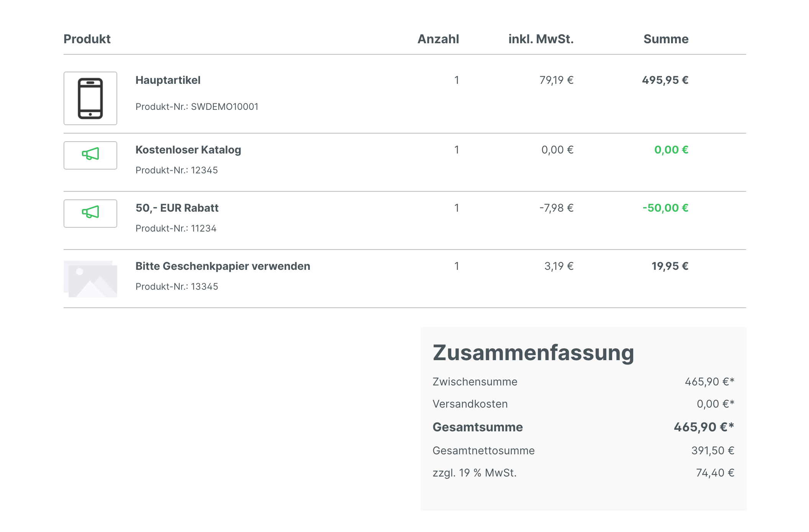The width and height of the screenshot is (809, 532).
Task: Click the zzgl. 19 % MwSt. label
Action: [x=475, y=473]
